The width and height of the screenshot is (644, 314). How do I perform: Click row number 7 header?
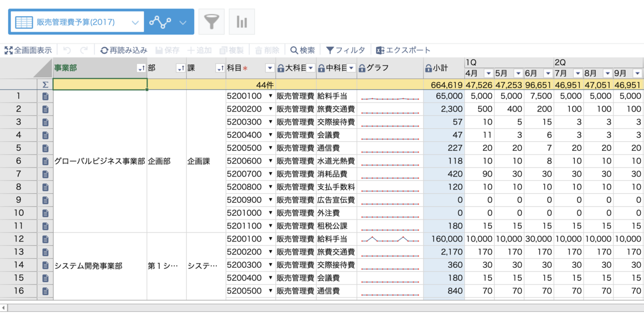tap(18, 174)
